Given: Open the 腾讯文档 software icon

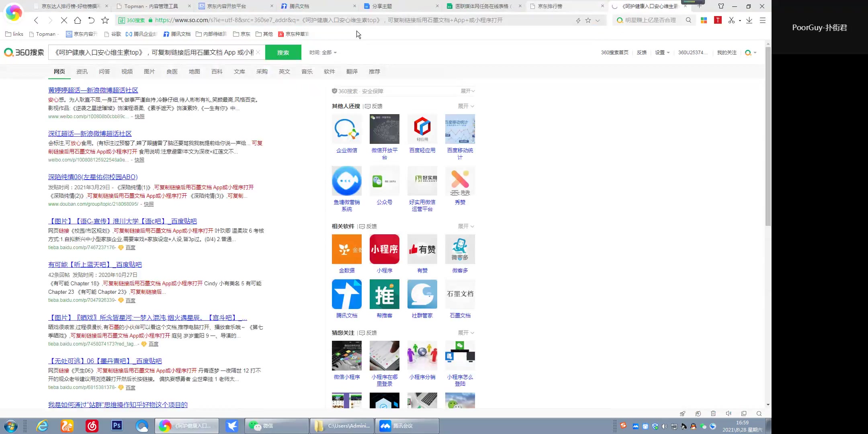Looking at the screenshot, I should pyautogui.click(x=346, y=294).
